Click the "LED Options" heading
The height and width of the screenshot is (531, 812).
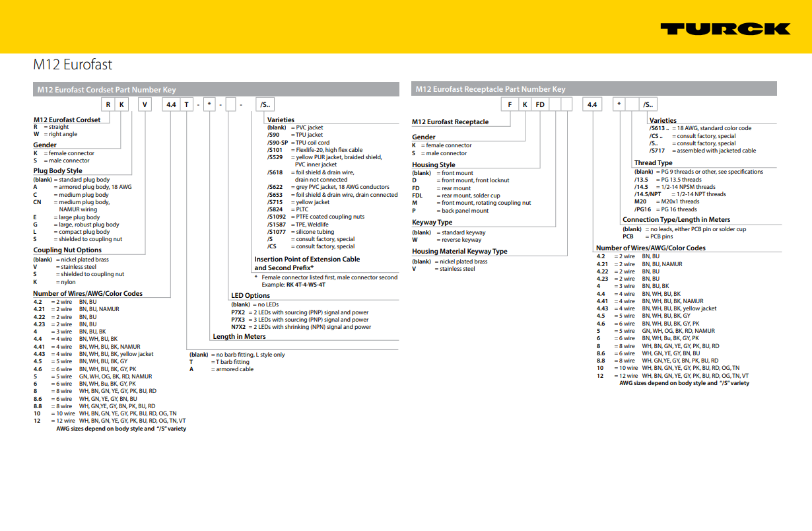tap(250, 295)
